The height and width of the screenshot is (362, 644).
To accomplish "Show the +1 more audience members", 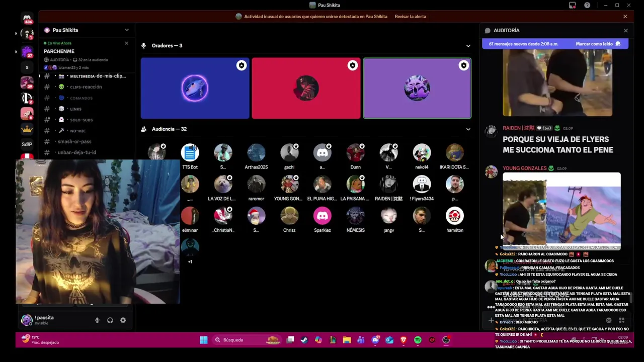I will [190, 248].
